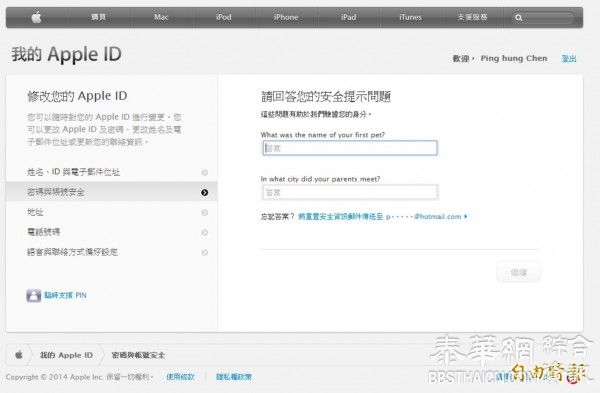Open the iPad navigation item
Viewport: 600px width, 393px height.
tap(348, 17)
